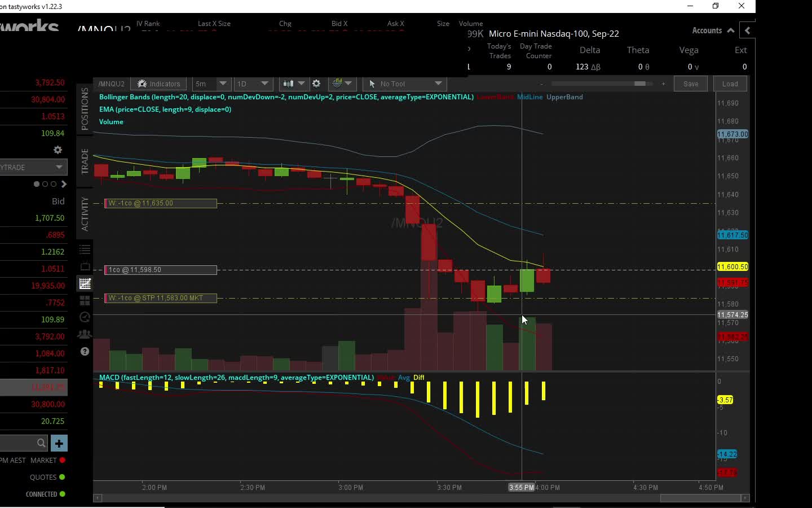812x508 pixels.
Task: Click the Theta column header
Action: coord(638,50)
